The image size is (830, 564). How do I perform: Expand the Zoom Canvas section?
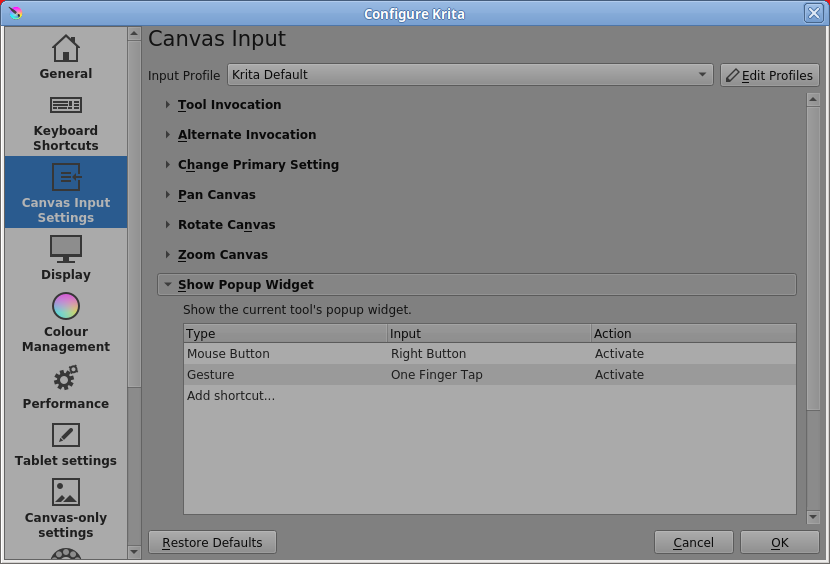tap(223, 255)
